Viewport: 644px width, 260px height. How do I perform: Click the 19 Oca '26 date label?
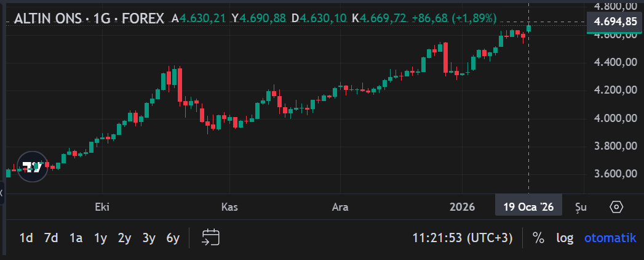click(x=528, y=207)
